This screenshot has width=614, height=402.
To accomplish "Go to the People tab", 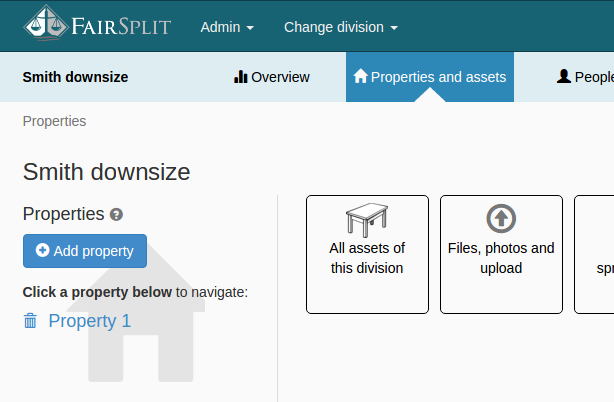I will [x=585, y=77].
